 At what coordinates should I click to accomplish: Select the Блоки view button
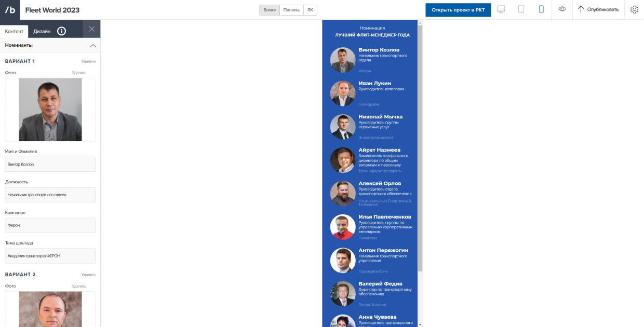[x=270, y=10]
